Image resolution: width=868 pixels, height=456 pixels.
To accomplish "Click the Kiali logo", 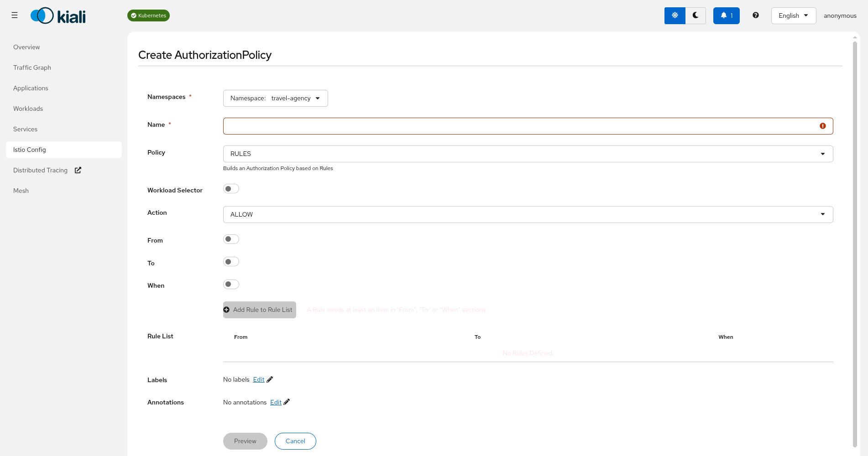I will coord(58,15).
